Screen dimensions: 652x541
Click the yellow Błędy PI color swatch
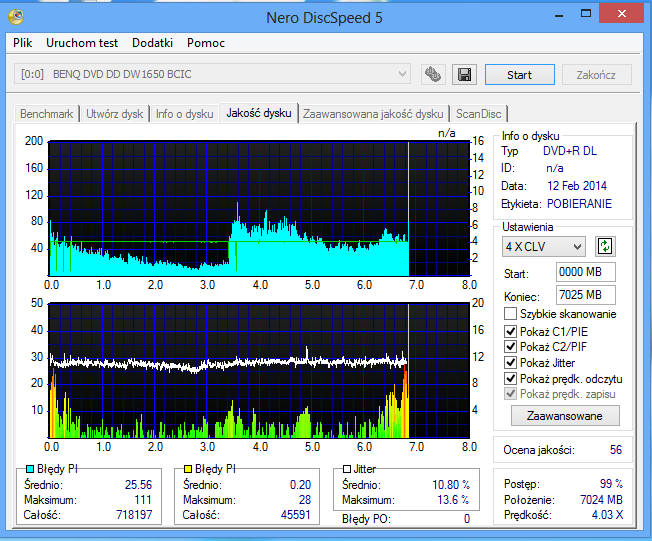[188, 469]
